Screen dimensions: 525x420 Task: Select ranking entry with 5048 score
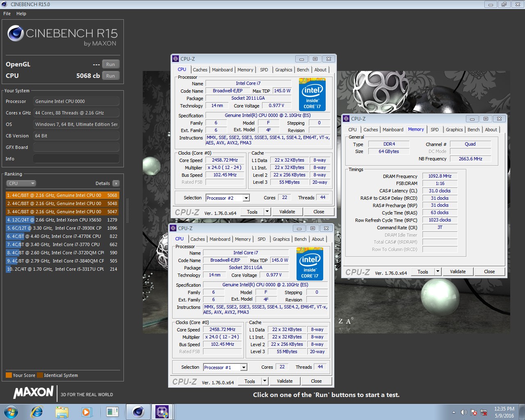(62, 203)
